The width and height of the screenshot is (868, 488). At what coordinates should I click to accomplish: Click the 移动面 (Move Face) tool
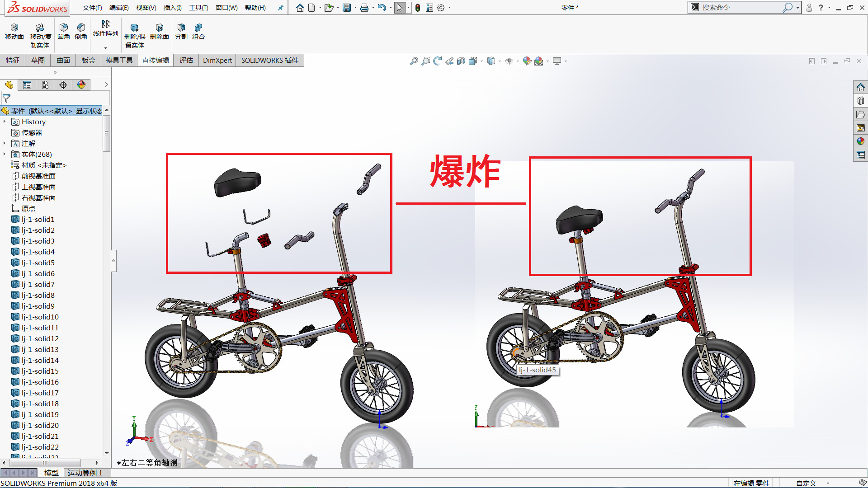14,31
